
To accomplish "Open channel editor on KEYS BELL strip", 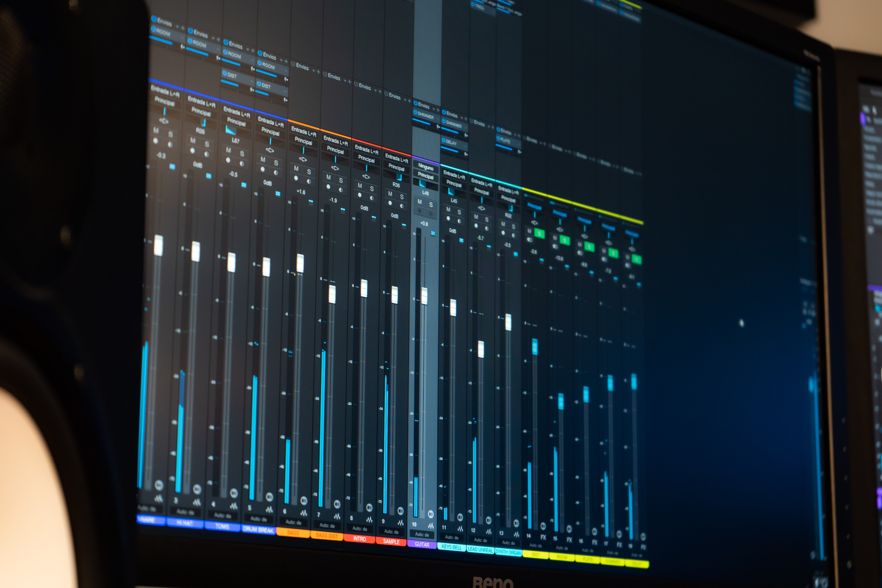I will coord(460,517).
